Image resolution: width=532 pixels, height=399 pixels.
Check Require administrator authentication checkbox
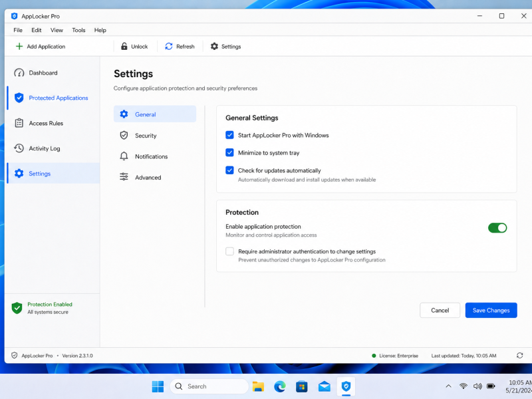[229, 251]
